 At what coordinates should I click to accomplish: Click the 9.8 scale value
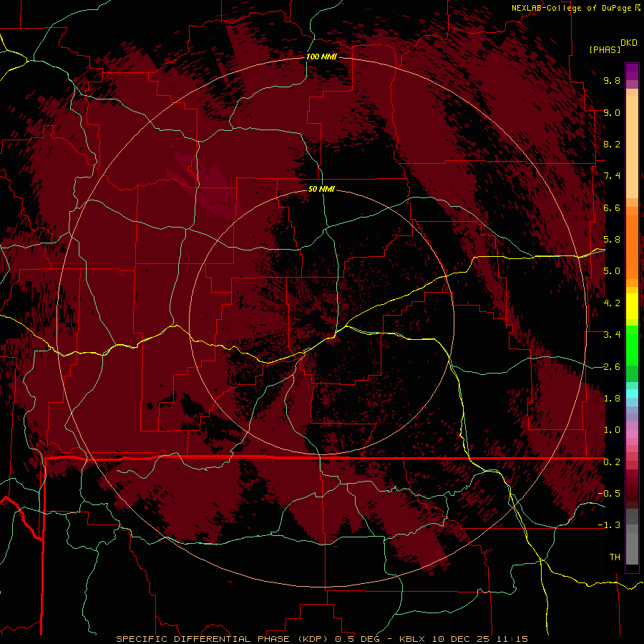point(612,80)
